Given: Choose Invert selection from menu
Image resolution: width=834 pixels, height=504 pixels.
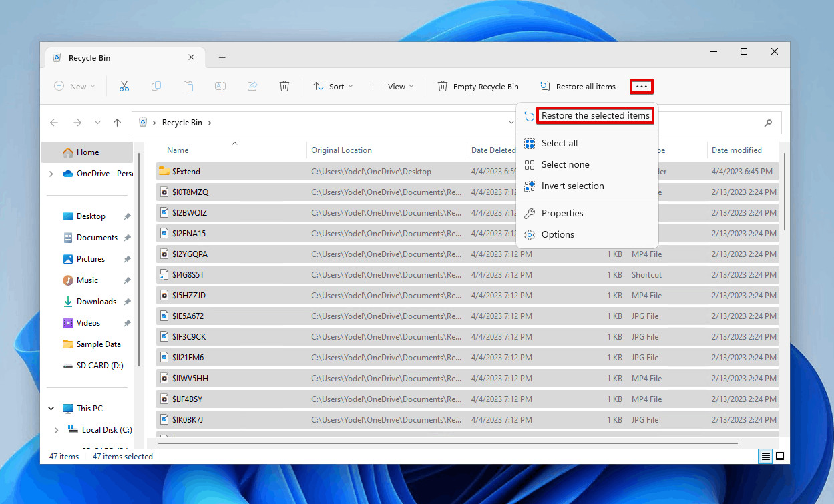Looking at the screenshot, I should [x=587, y=186].
